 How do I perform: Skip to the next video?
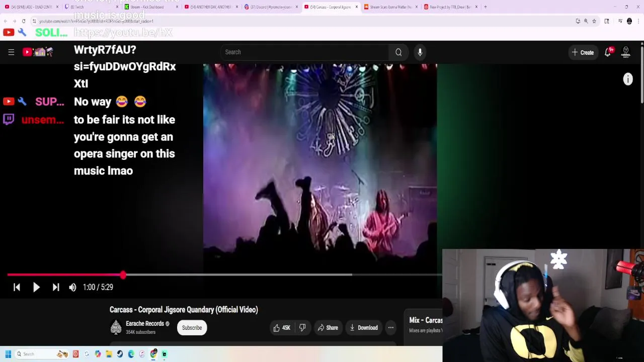[x=56, y=287]
